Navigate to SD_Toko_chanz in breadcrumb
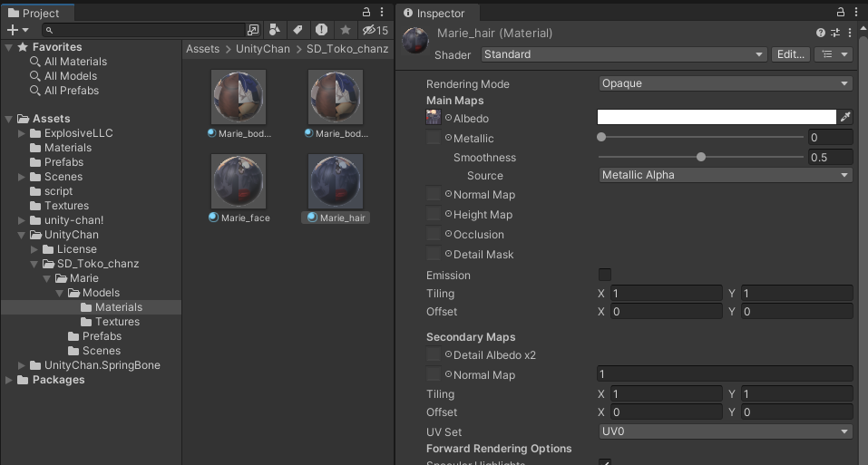 [x=347, y=49]
